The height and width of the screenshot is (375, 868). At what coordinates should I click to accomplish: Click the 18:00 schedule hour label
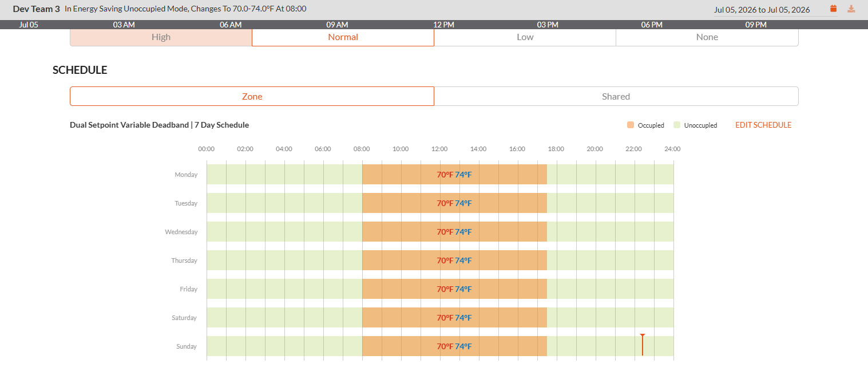tap(556, 149)
